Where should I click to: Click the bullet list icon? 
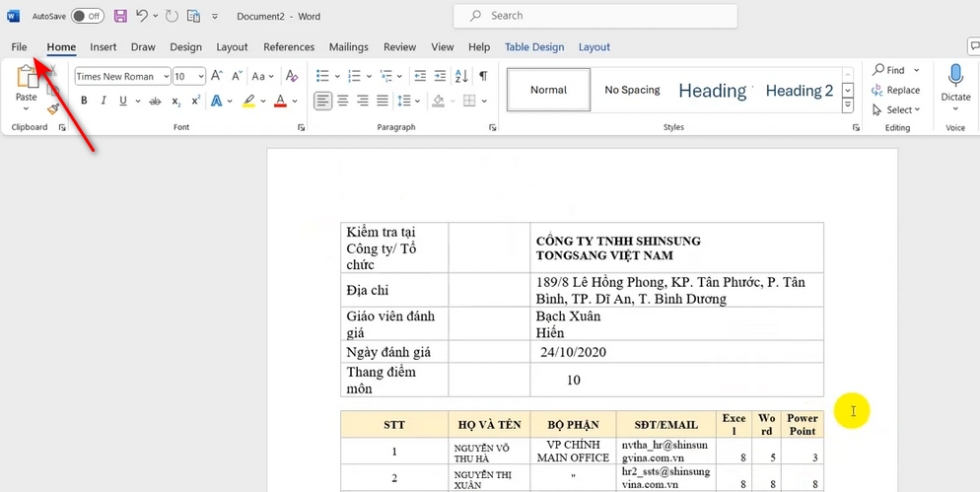(322, 76)
